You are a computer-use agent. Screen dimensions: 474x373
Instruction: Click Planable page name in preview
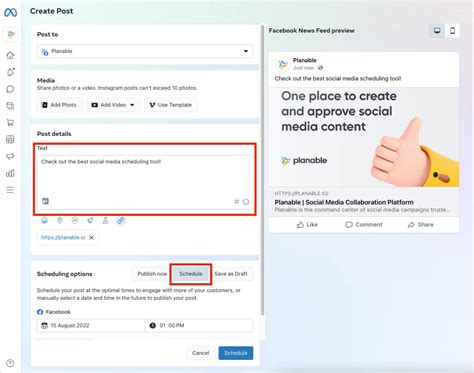tap(304, 60)
